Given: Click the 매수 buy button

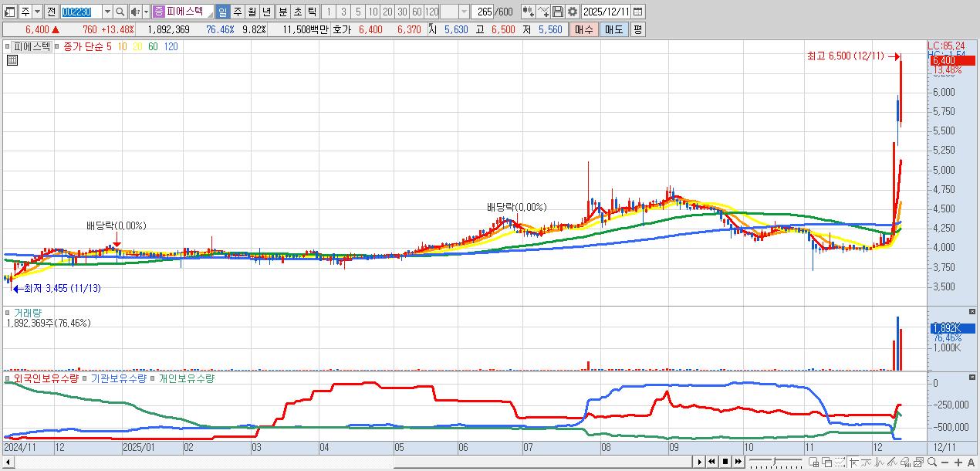Looking at the screenshot, I should click(584, 29).
